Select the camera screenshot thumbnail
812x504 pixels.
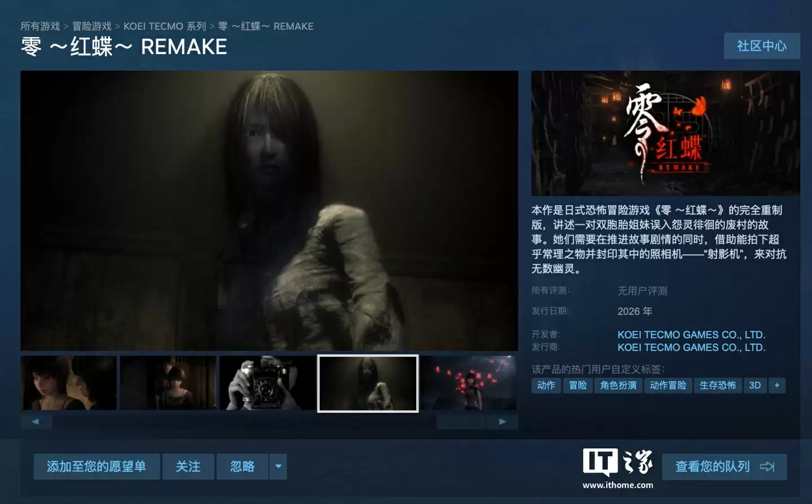click(x=267, y=383)
